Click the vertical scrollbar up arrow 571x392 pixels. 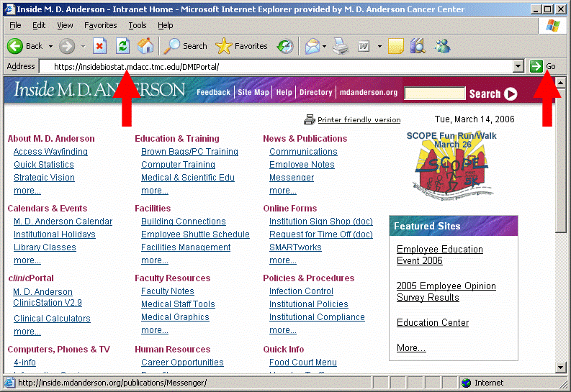[561, 83]
